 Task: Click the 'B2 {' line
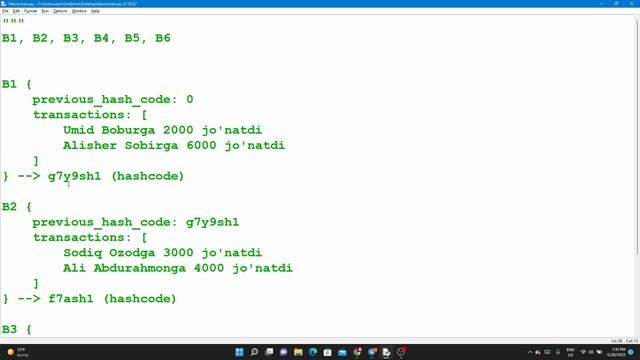tap(17, 207)
